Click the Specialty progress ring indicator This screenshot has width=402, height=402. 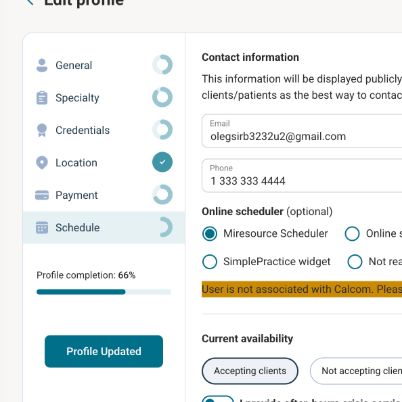pos(162,97)
